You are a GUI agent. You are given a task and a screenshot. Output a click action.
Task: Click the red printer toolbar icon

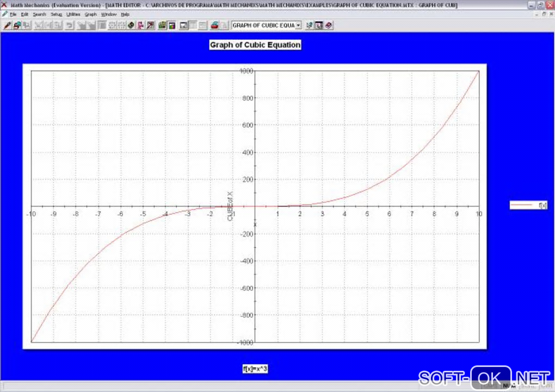pos(214,25)
